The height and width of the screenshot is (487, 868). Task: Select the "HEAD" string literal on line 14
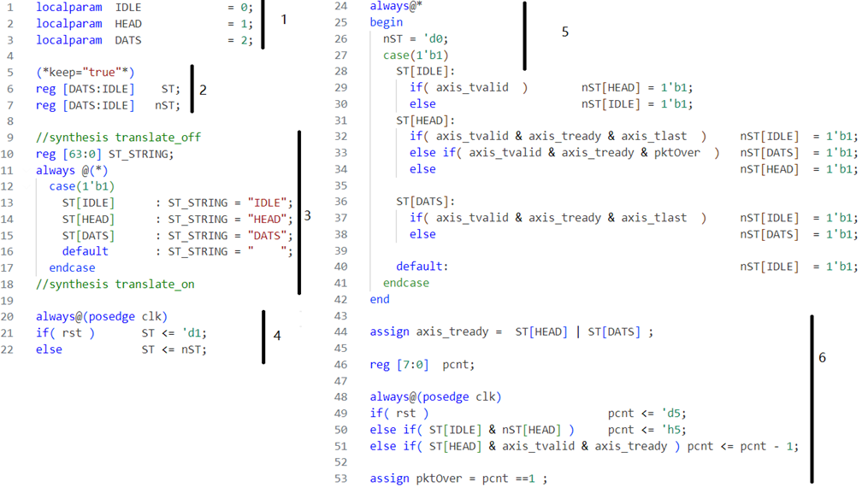pos(269,219)
